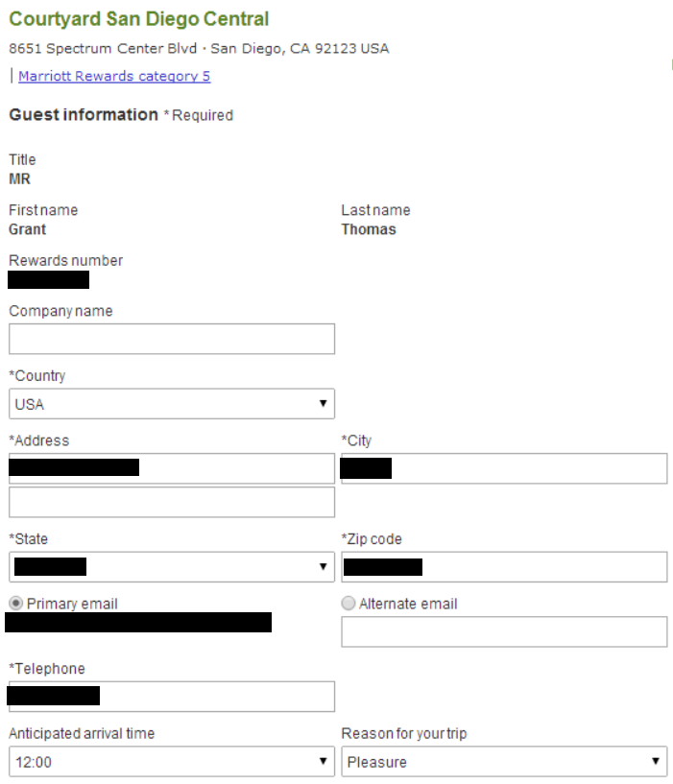673x784 pixels.
Task: Click inside the Zip code field
Action: 504,567
